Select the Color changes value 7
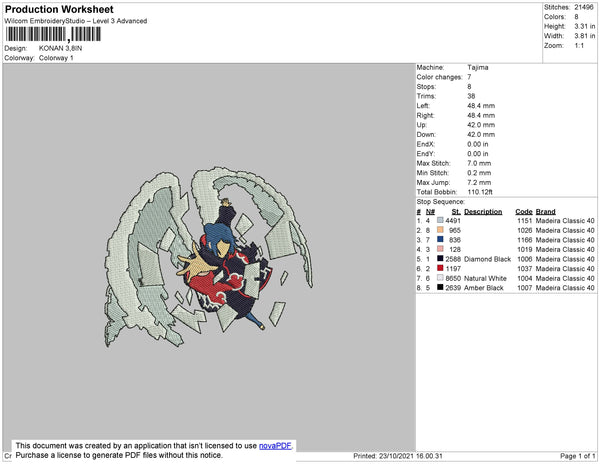This screenshot has width=600, height=464. point(469,77)
